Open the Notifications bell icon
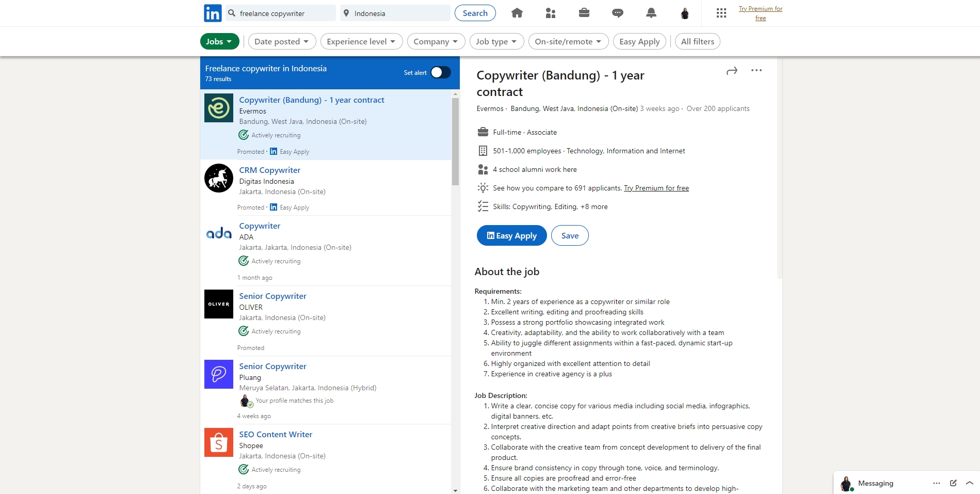 click(651, 13)
